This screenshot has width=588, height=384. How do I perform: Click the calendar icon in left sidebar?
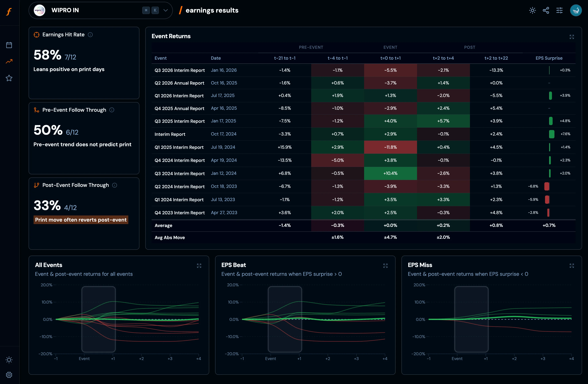click(x=9, y=45)
